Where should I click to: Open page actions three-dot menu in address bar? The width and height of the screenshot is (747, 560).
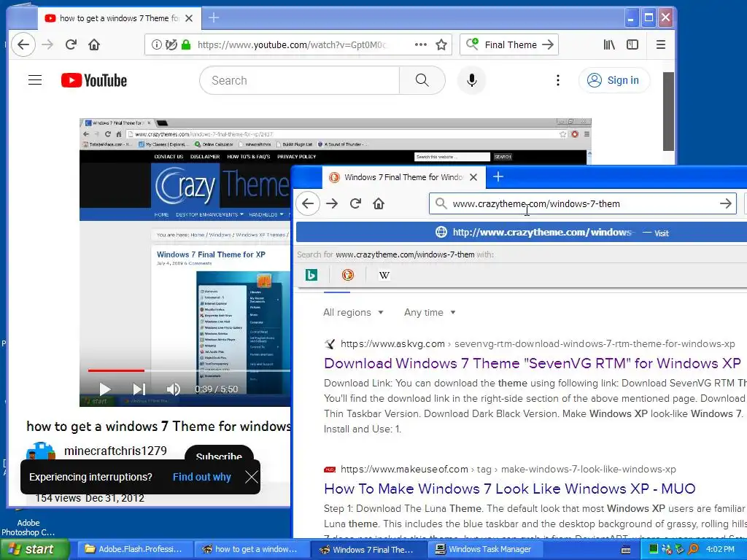pos(421,44)
